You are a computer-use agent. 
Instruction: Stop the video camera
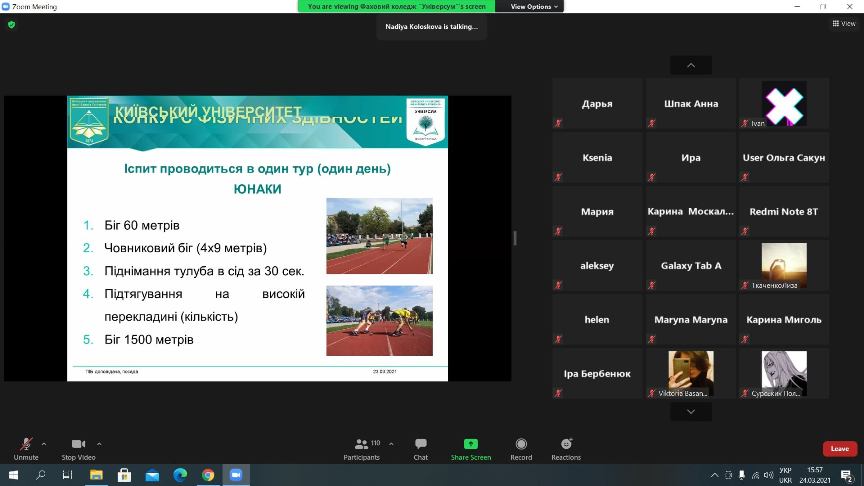77,448
